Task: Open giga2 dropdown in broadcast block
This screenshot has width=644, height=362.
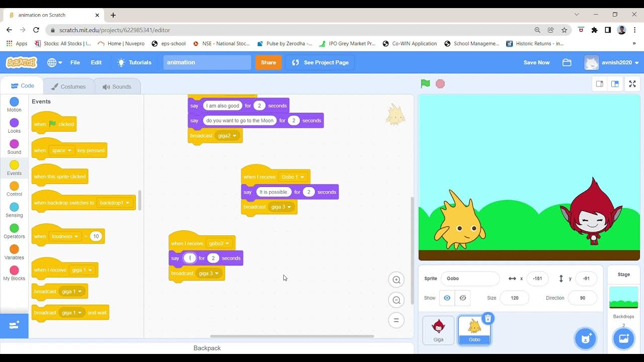Action: [x=227, y=136]
